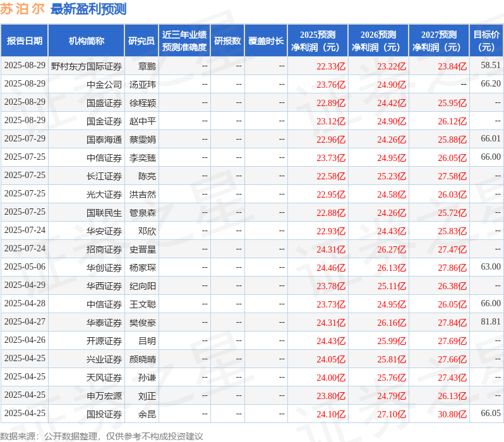This screenshot has width=504, height=442.
Task: Click the 研报数 column header
Action: [x=227, y=41]
